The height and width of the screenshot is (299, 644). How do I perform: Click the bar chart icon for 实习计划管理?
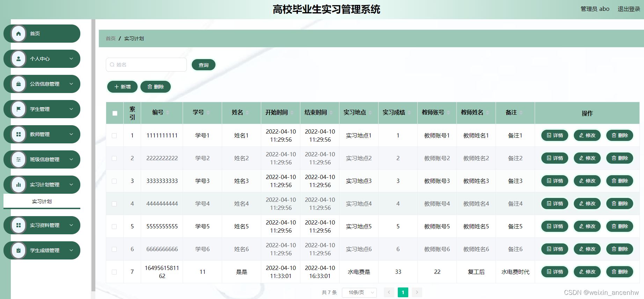tap(19, 185)
